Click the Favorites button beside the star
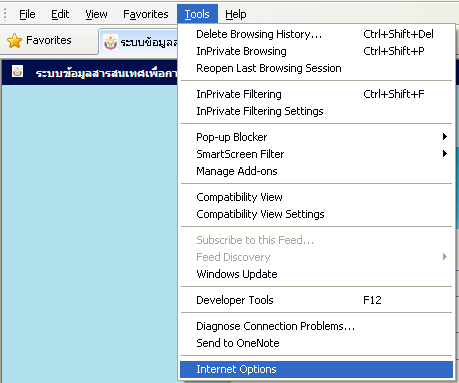This screenshot has height=383, width=459. tap(49, 40)
